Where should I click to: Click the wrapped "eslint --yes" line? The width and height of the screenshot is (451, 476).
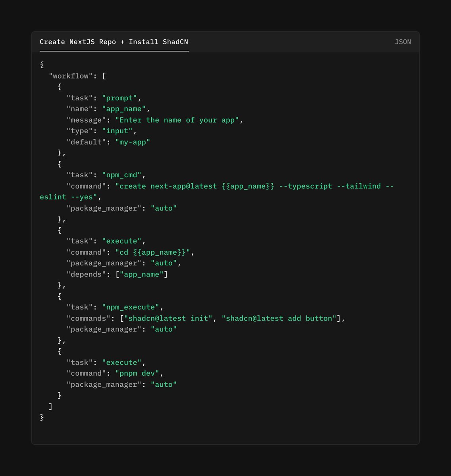pyautogui.click(x=69, y=197)
